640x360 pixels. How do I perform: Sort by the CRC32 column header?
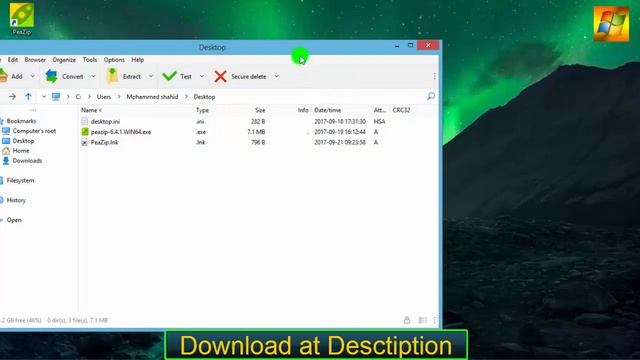click(x=401, y=110)
